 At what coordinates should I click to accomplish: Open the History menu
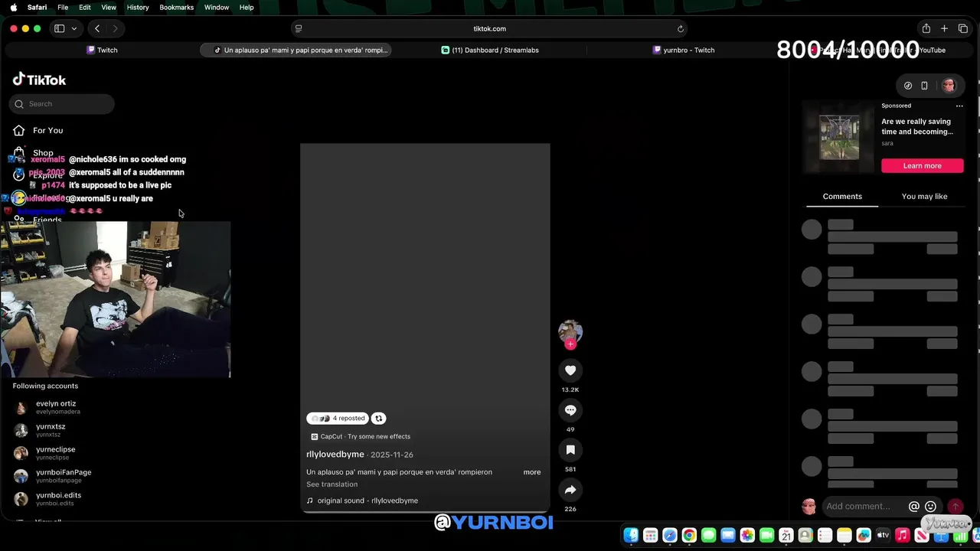click(x=138, y=7)
